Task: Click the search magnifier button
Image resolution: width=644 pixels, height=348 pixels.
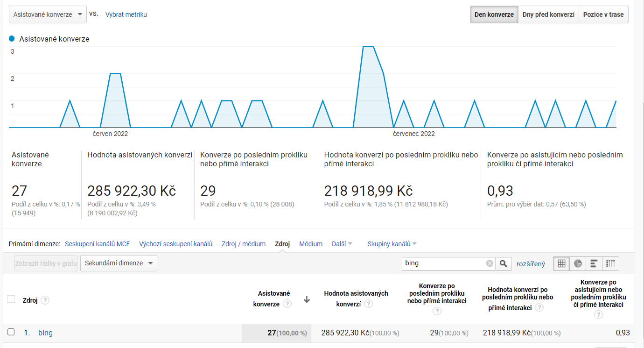Action: click(x=503, y=263)
